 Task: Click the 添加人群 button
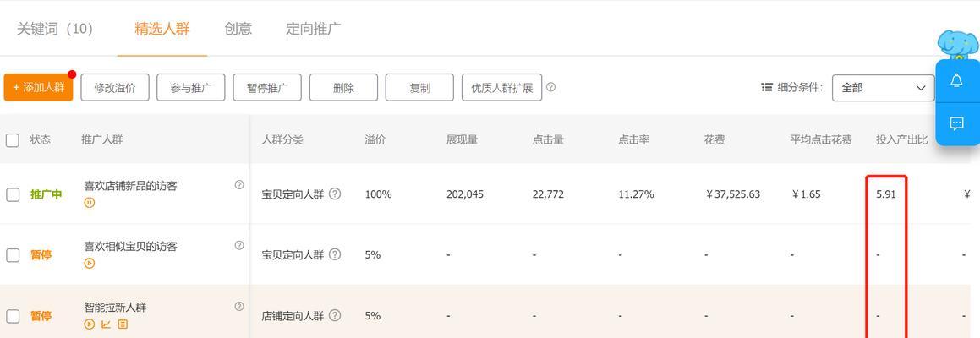[38, 87]
